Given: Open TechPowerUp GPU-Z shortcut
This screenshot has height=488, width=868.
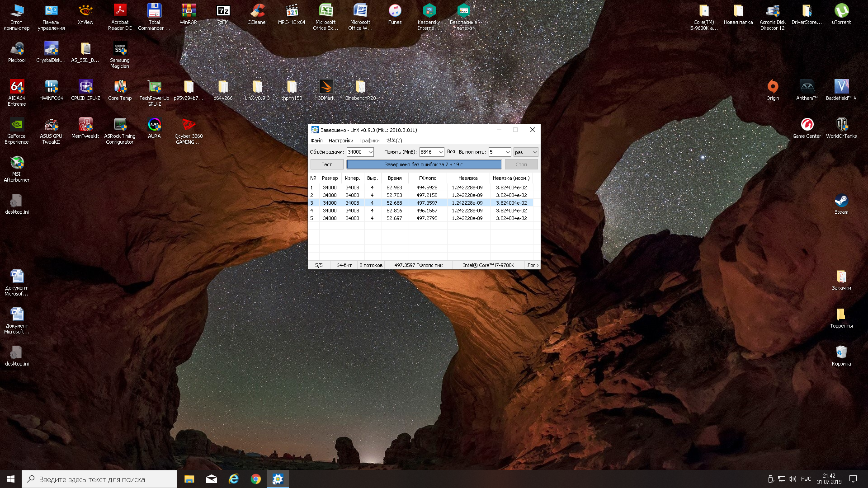Looking at the screenshot, I should click(154, 87).
